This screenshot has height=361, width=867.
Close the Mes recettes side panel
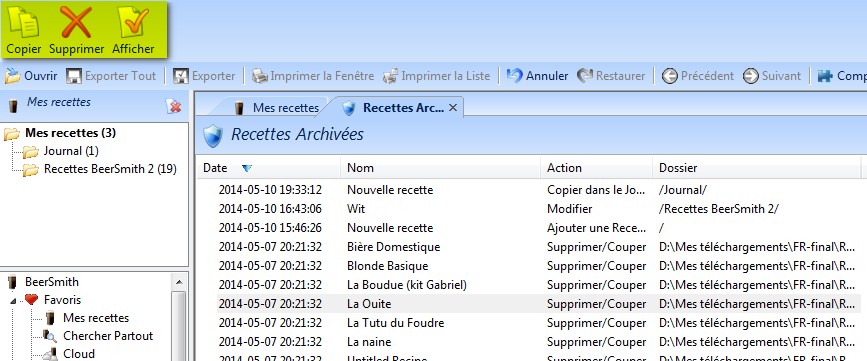(174, 106)
